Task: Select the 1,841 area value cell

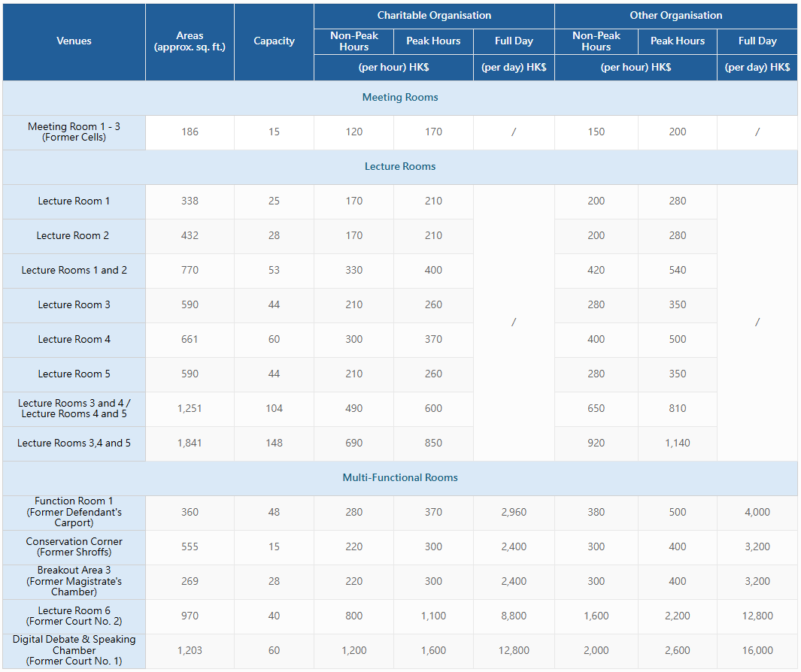Action: point(190,443)
